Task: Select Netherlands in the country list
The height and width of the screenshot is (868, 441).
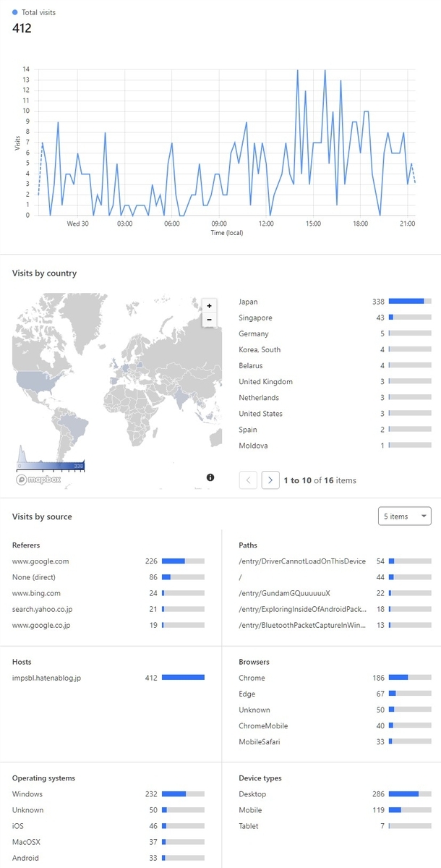Action: pyautogui.click(x=335, y=397)
